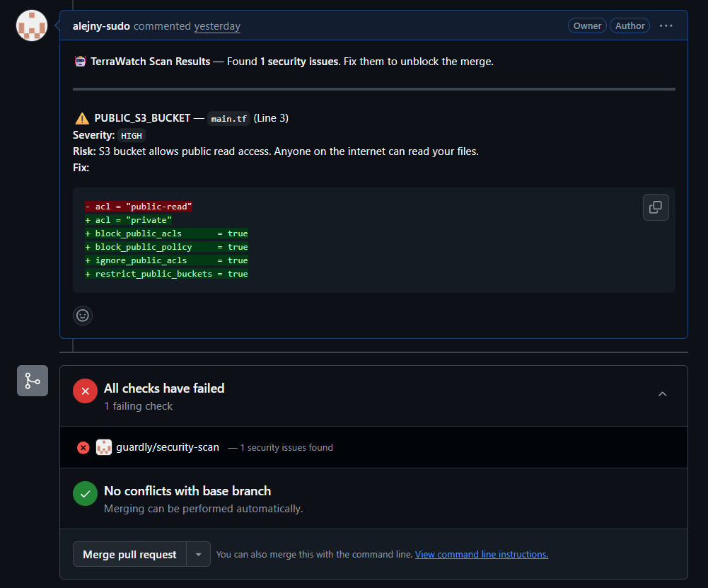Click green checkmark for no conflicts

click(x=85, y=494)
